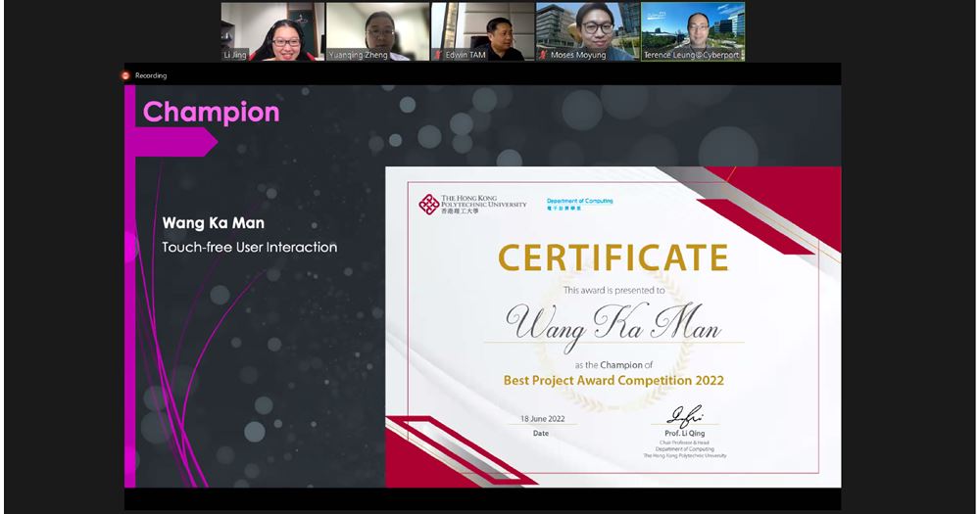Click the Champion slide title
980x514 pixels.
coord(211,112)
